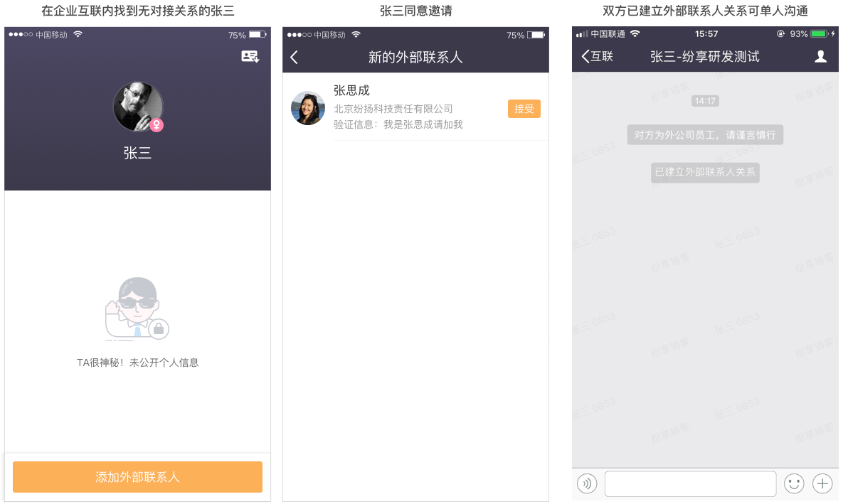Tap the voice input icon in chat
The width and height of the screenshot is (843, 504).
tap(587, 483)
